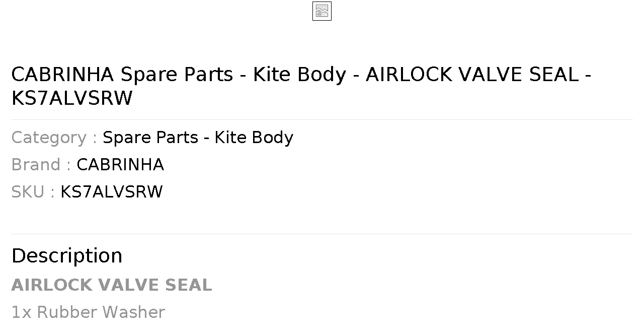Click the bold gray AIRLOCK VALVE SEAL text
The image size is (644, 333).
click(112, 285)
